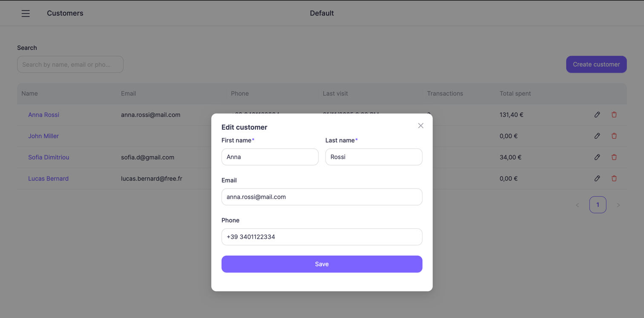Click into the Phone field of the dialog
Image resolution: width=644 pixels, height=318 pixels.
pyautogui.click(x=322, y=237)
